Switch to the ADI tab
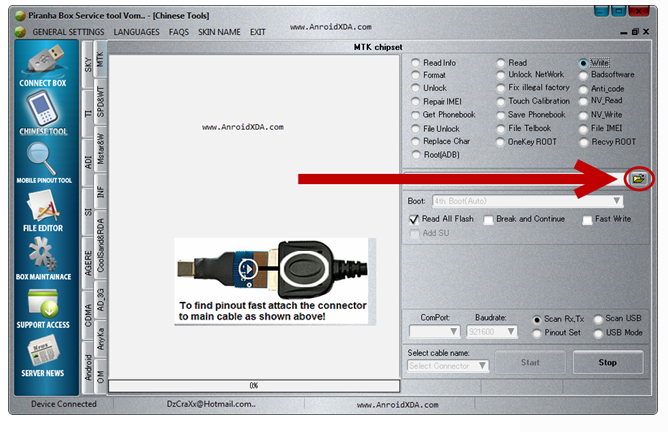Viewport: 668px width, 432px height. [x=88, y=162]
